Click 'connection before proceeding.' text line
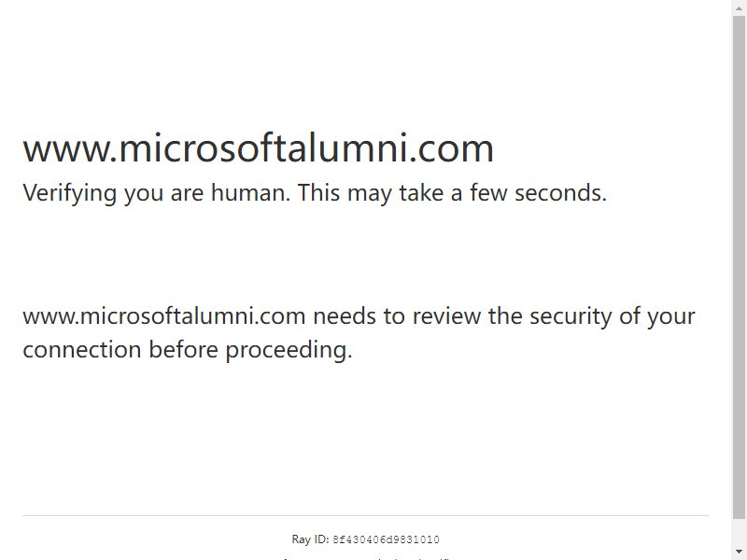Image resolution: width=747 pixels, height=560 pixels. click(188, 350)
